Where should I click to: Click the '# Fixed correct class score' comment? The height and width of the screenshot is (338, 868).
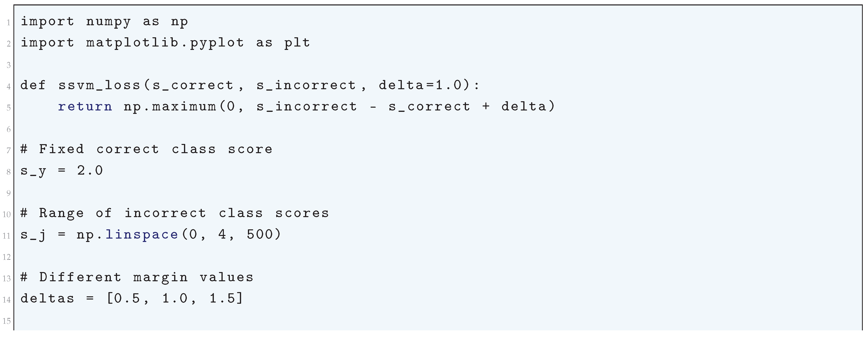click(x=147, y=149)
